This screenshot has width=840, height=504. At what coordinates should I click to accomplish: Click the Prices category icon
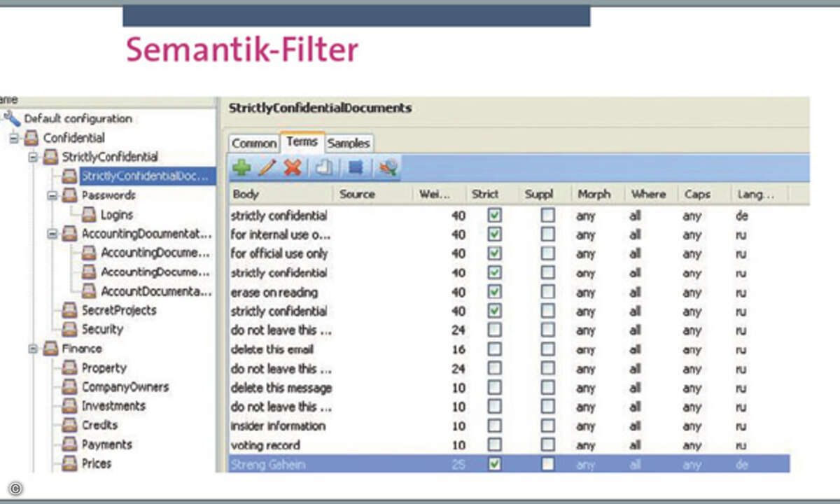coord(70,463)
